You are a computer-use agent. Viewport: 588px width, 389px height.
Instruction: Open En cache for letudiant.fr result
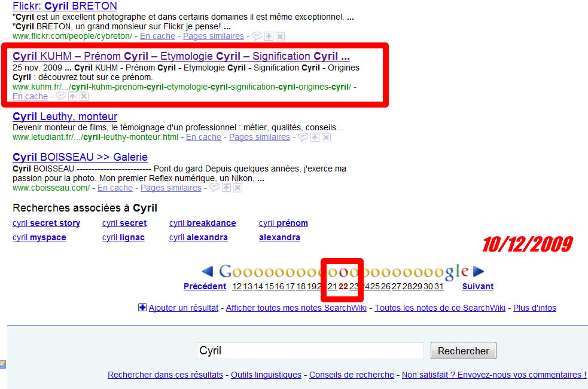(203, 137)
